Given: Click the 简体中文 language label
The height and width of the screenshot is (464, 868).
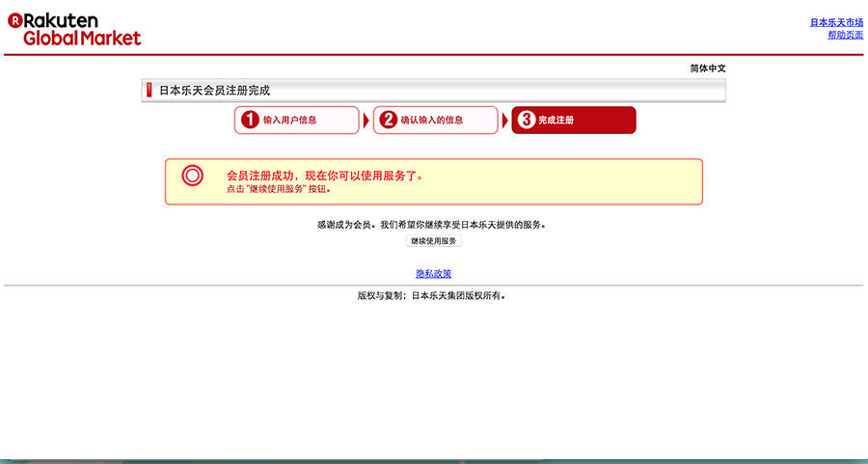Looking at the screenshot, I should 707,68.
